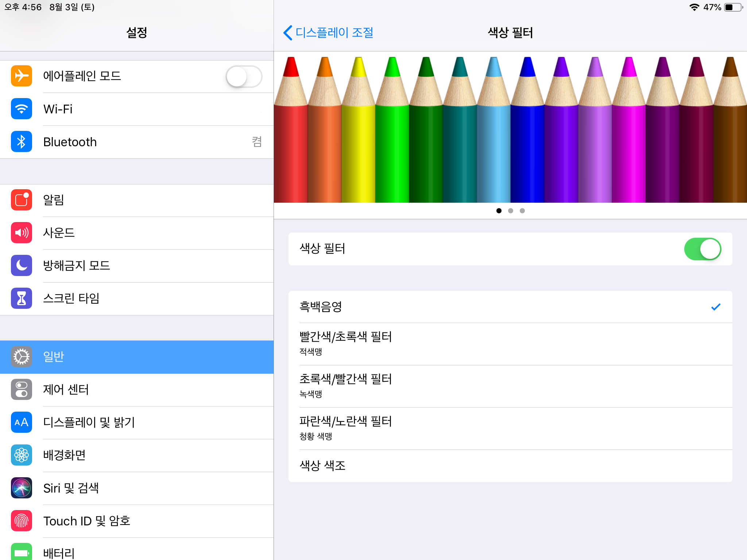The width and height of the screenshot is (747, 560).
Task: Open Wi-Fi settings icon
Action: (22, 109)
